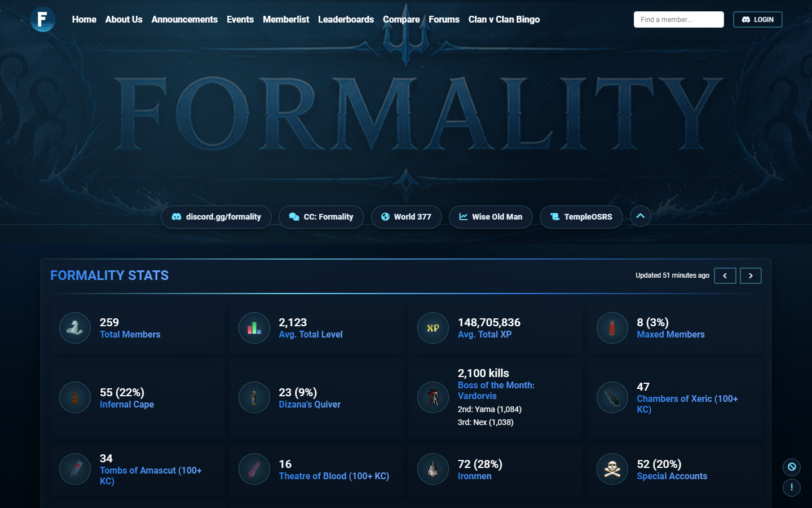This screenshot has height=508, width=812.
Task: Go to next stats page arrow
Action: tap(751, 275)
